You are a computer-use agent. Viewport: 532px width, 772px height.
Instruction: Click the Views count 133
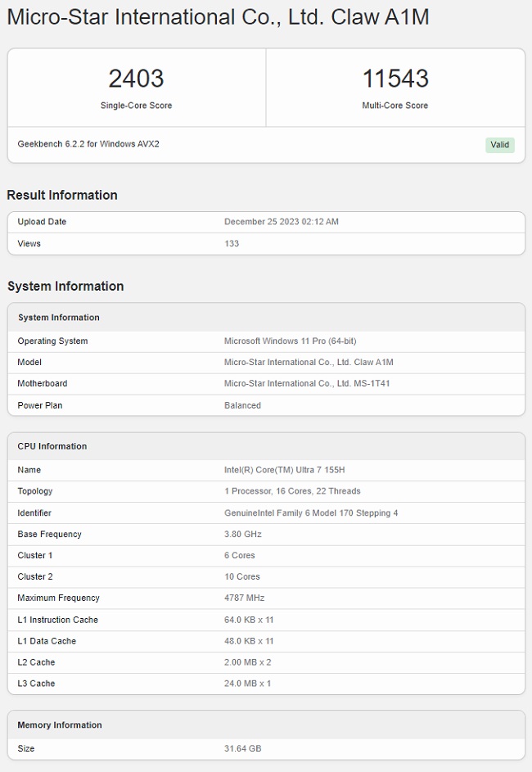(x=232, y=244)
